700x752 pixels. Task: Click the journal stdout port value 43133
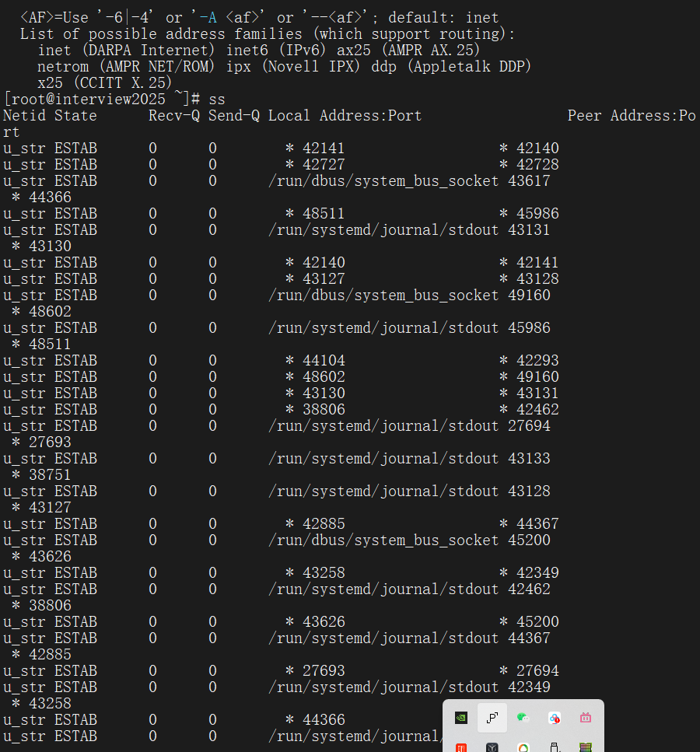pyautogui.click(x=529, y=459)
